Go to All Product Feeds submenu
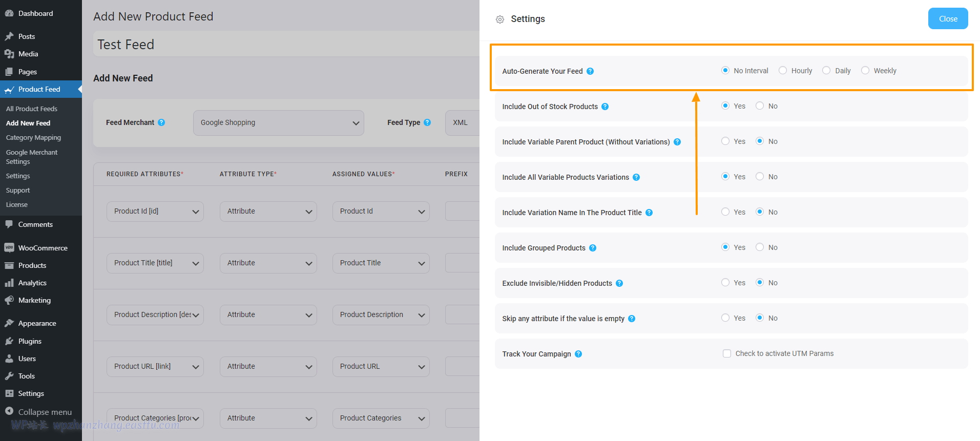The height and width of the screenshot is (441, 980). point(32,109)
